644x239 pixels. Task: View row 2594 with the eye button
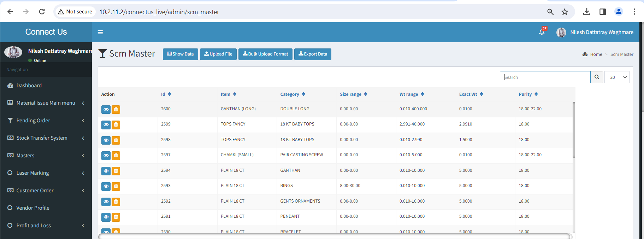point(106,171)
